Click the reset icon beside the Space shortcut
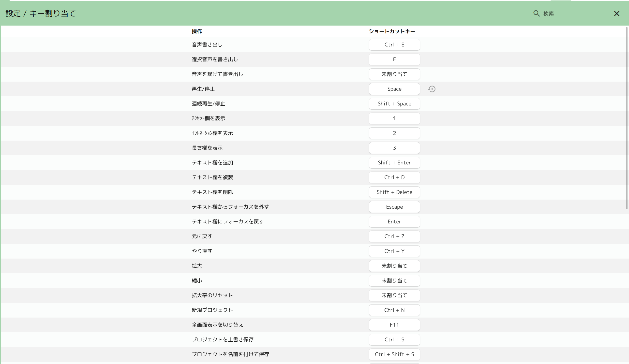 (x=432, y=89)
